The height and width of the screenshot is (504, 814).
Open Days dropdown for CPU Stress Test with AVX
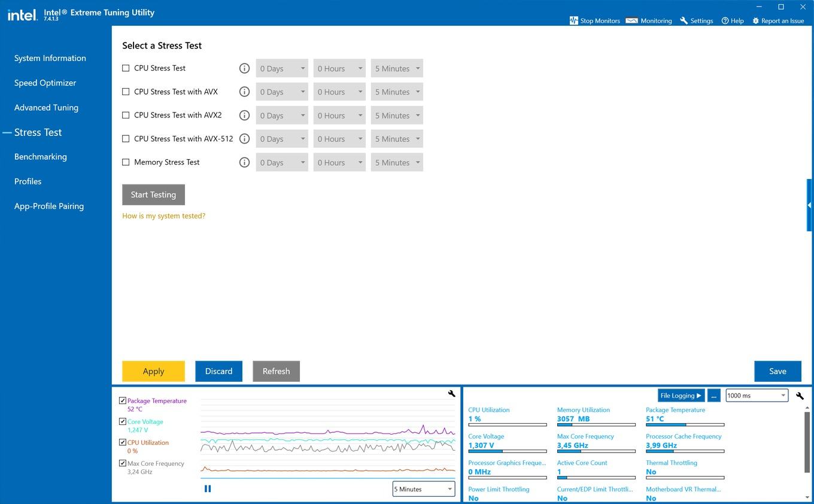coord(282,92)
